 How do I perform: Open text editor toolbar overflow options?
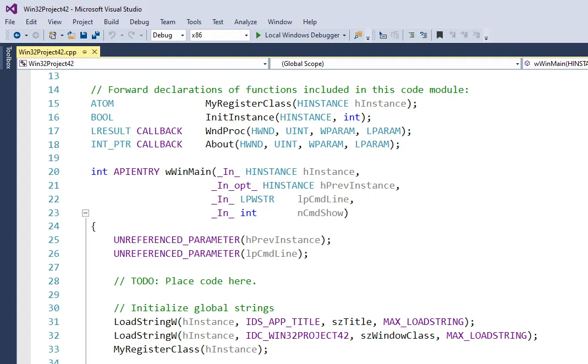pos(486,37)
